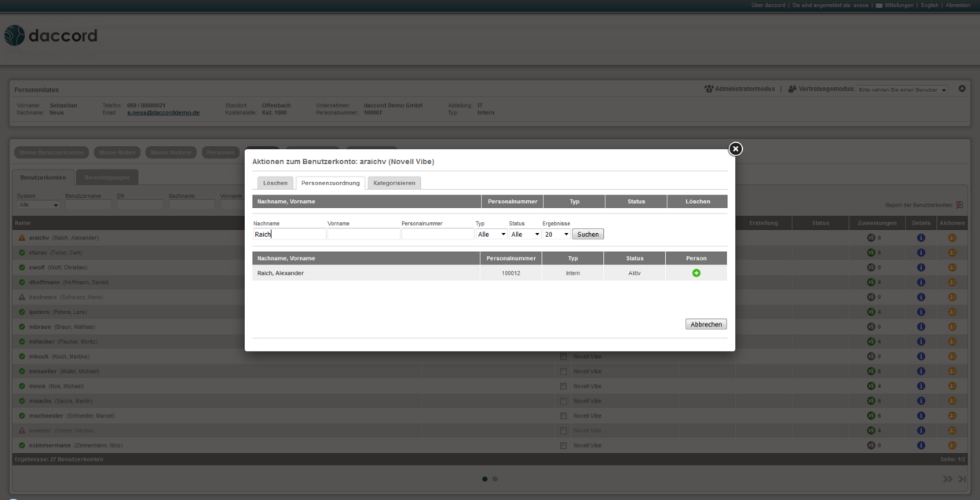The height and width of the screenshot is (500, 980).
Task: Open the Vertretungsmodus user selection dropdown
Action: pos(902,89)
